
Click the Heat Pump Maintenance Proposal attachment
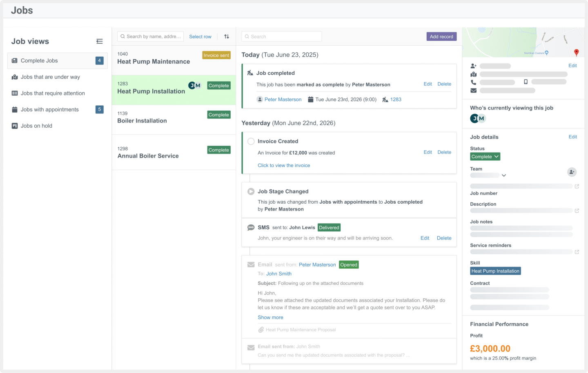point(301,330)
